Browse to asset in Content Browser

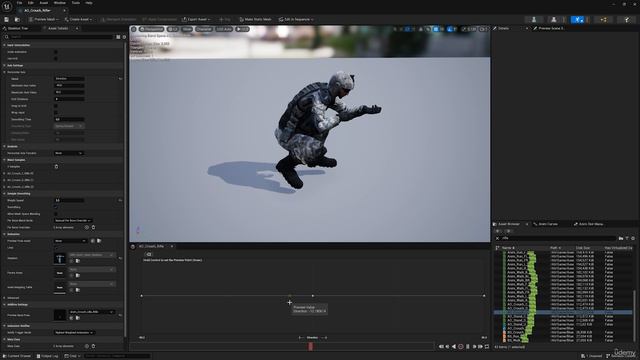(17, 19)
